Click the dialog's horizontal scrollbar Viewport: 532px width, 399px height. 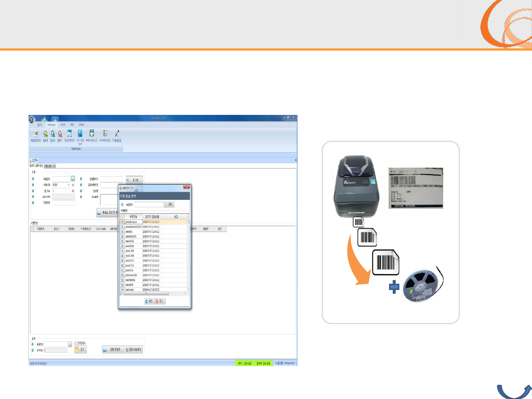coord(153,293)
